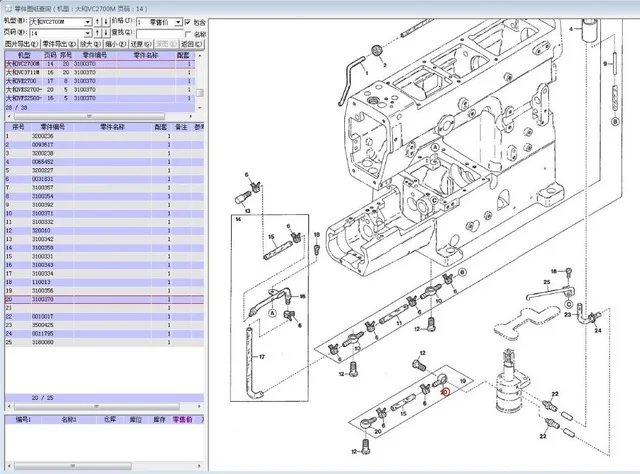The image size is (640, 474).
Task: Enable the 名称 checkbox
Action: pyautogui.click(x=190, y=33)
